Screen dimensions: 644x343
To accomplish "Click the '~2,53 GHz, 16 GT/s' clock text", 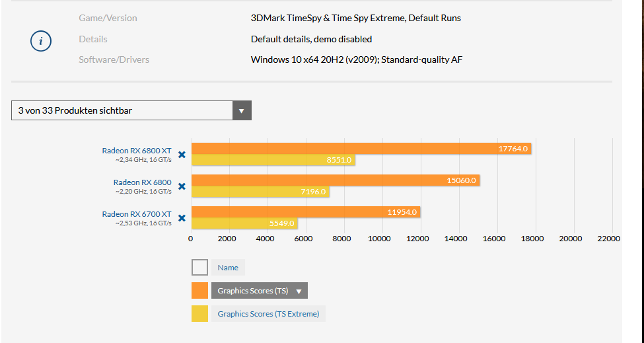I will (x=143, y=223).
